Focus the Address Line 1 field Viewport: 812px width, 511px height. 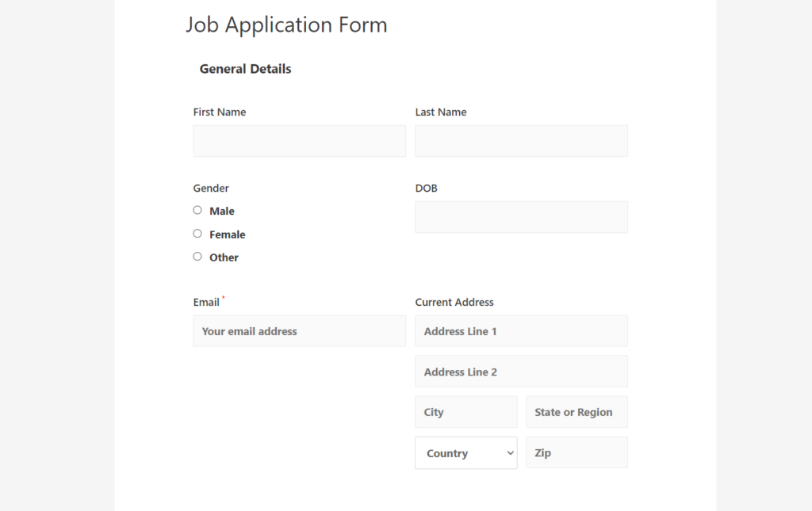[521, 331]
